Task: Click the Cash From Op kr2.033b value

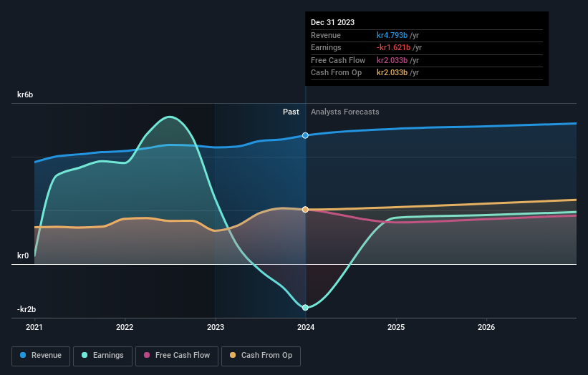Action: 392,73
